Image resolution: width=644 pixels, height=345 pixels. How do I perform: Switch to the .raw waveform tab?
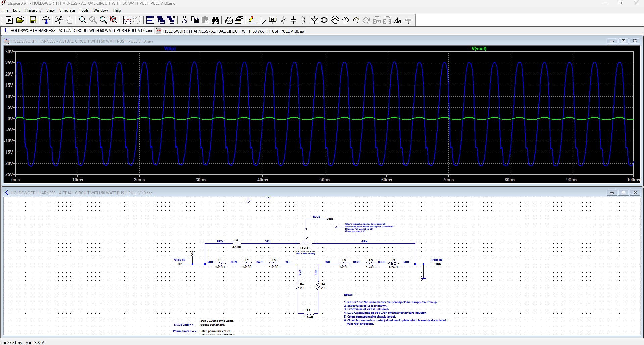click(x=234, y=31)
